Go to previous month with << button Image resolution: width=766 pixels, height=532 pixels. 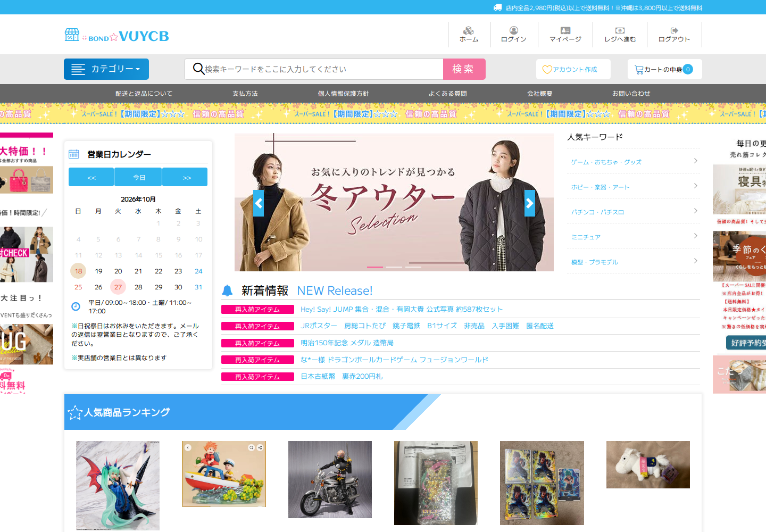pos(91,177)
